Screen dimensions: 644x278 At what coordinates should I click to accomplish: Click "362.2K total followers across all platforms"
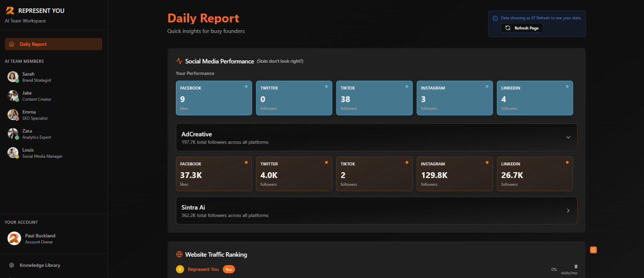[225, 216]
